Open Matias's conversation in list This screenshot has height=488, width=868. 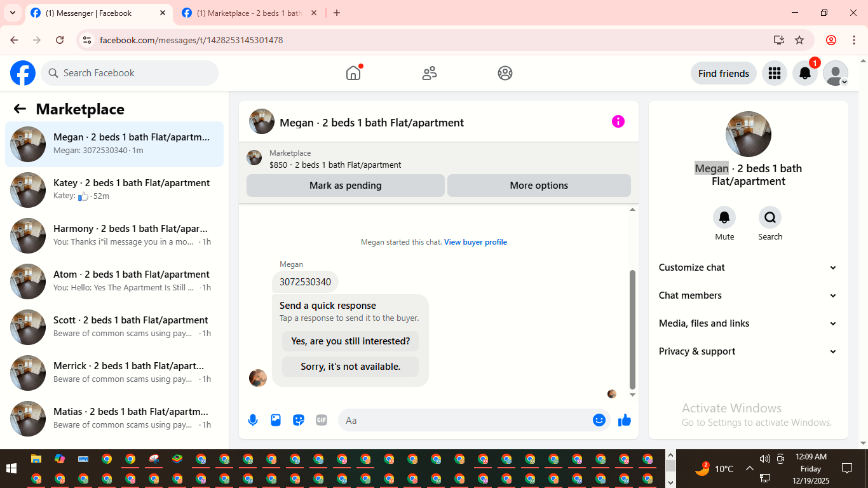point(114,418)
